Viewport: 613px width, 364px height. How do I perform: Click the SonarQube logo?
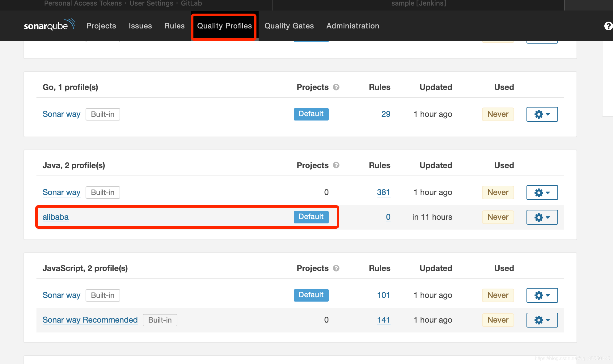49,25
